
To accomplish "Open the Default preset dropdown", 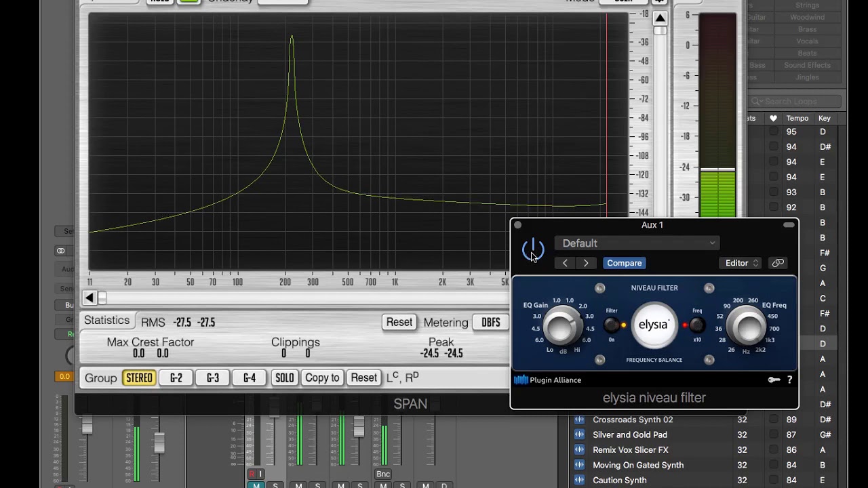I will [637, 243].
